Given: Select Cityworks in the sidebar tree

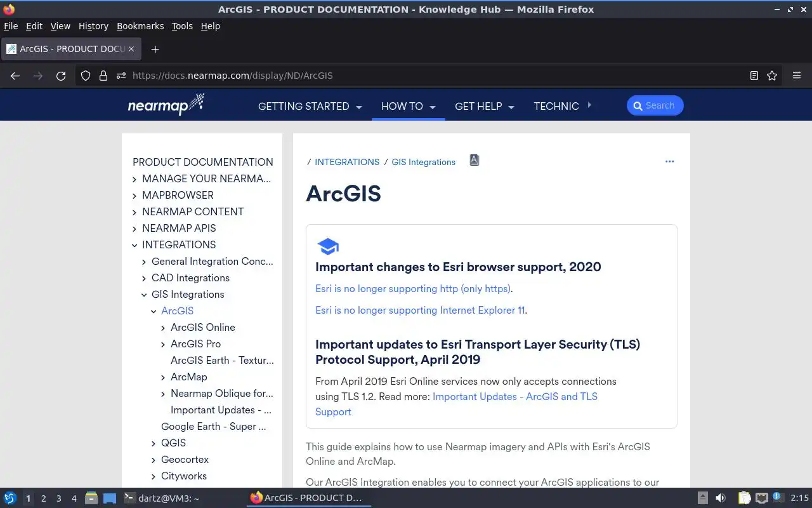Looking at the screenshot, I should (184, 476).
